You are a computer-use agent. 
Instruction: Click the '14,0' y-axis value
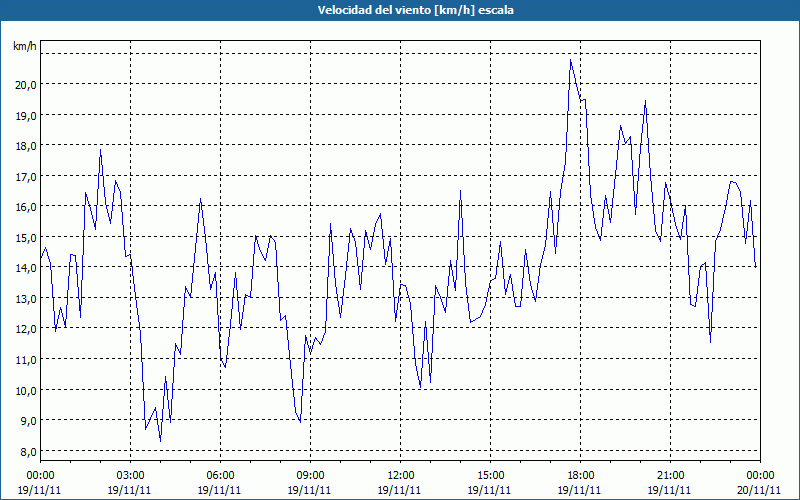(x=26, y=268)
